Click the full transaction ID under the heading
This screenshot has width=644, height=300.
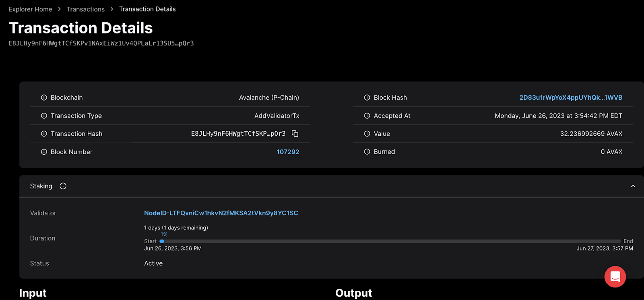pos(101,43)
